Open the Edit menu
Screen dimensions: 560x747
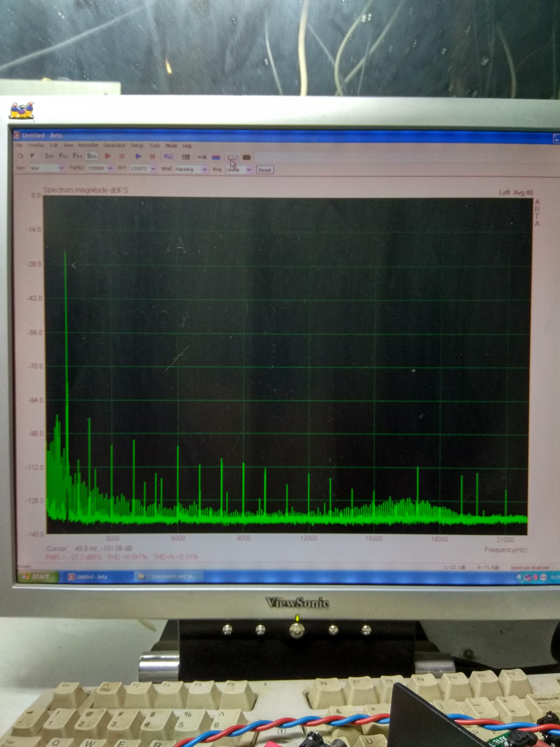pos(54,145)
